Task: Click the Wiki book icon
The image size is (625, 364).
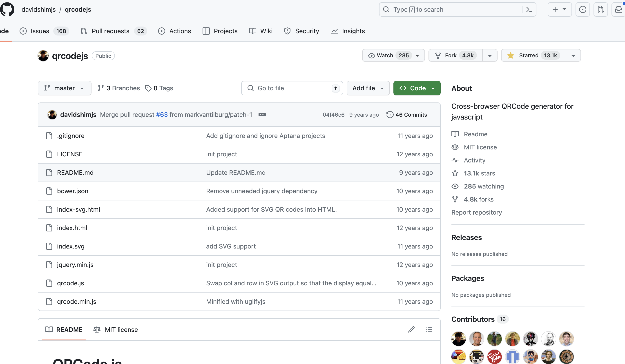Action: (252, 31)
